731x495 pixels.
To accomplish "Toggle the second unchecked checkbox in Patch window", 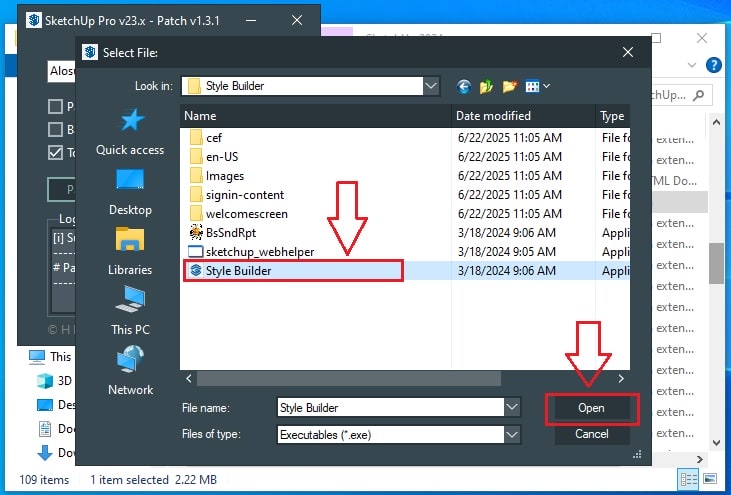I will click(55, 129).
